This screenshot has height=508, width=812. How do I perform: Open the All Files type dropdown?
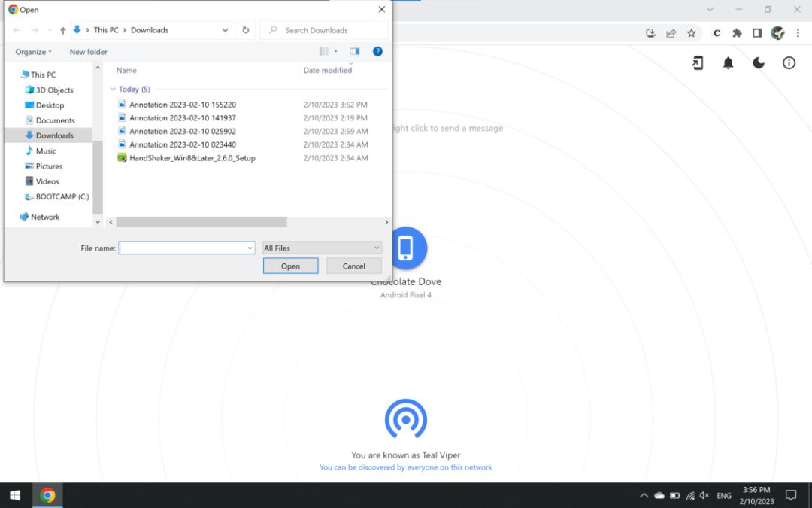(x=322, y=248)
